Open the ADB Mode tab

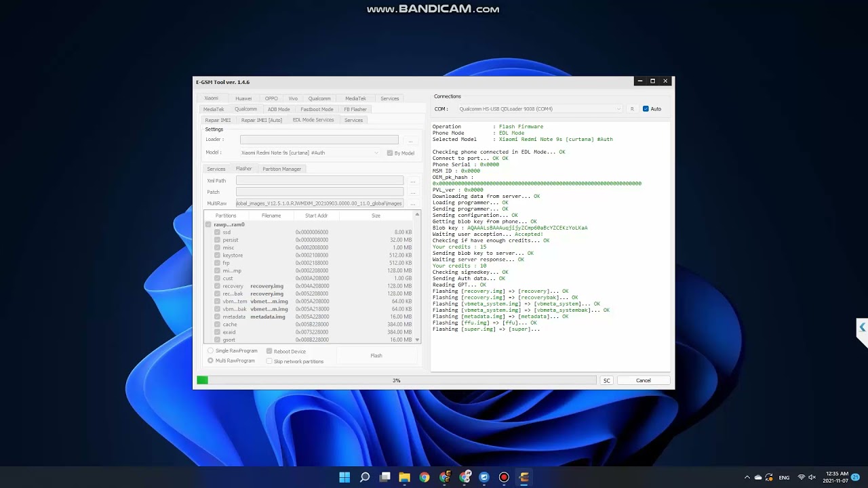point(279,109)
